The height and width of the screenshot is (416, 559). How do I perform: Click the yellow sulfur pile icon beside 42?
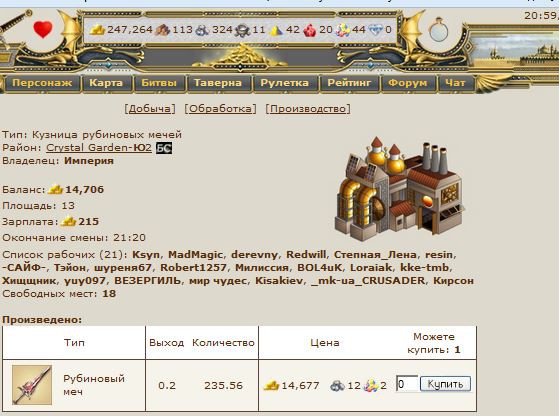tap(276, 31)
